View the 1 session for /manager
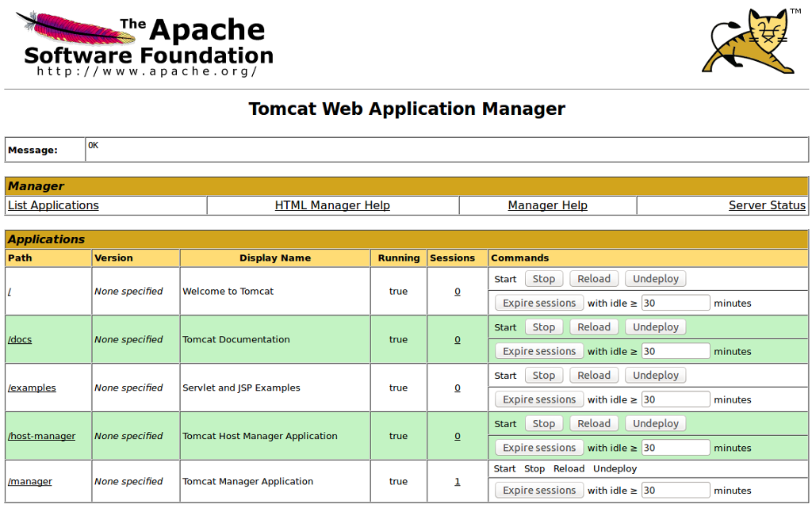Screen dimensions: 812x508 458,482
